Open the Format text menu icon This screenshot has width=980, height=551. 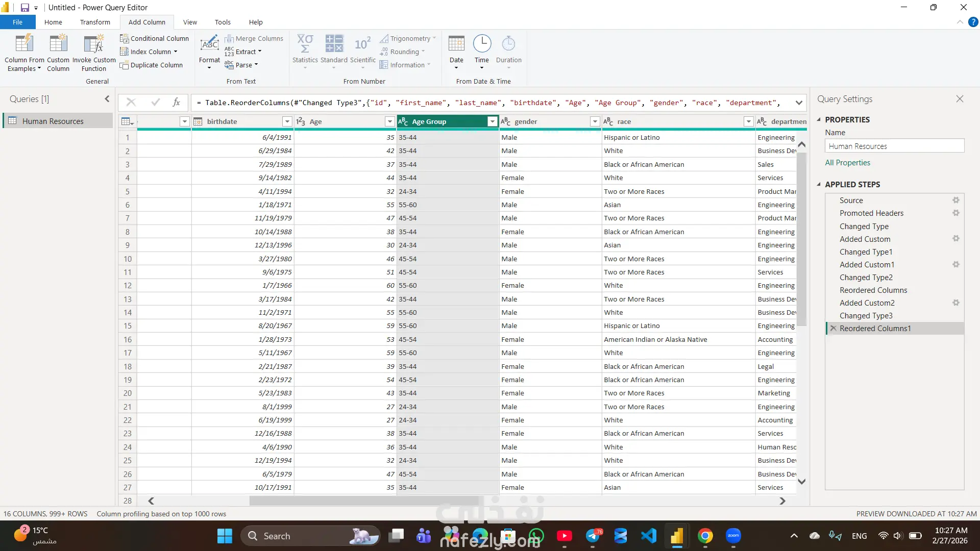209,44
